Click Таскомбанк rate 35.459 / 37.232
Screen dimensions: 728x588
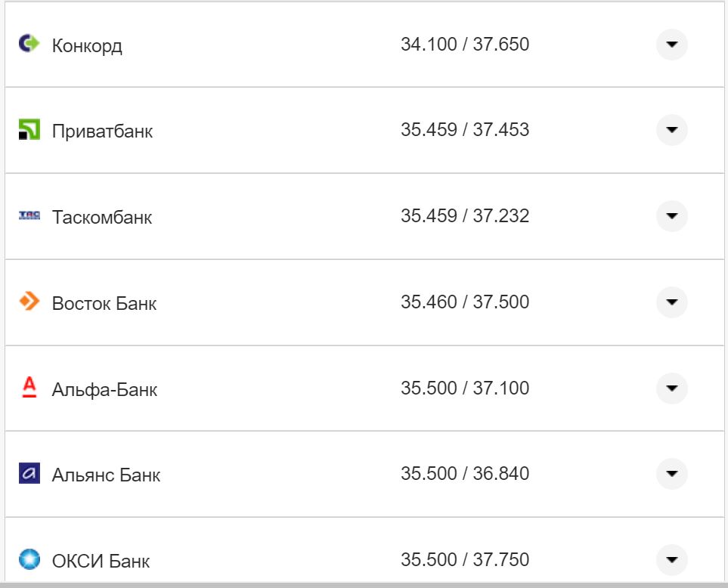(x=465, y=216)
